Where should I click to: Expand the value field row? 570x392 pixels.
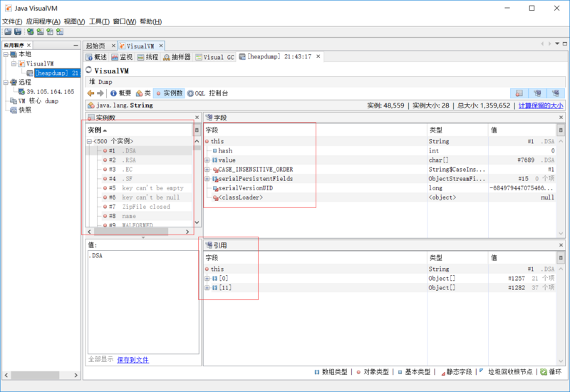pos(207,160)
